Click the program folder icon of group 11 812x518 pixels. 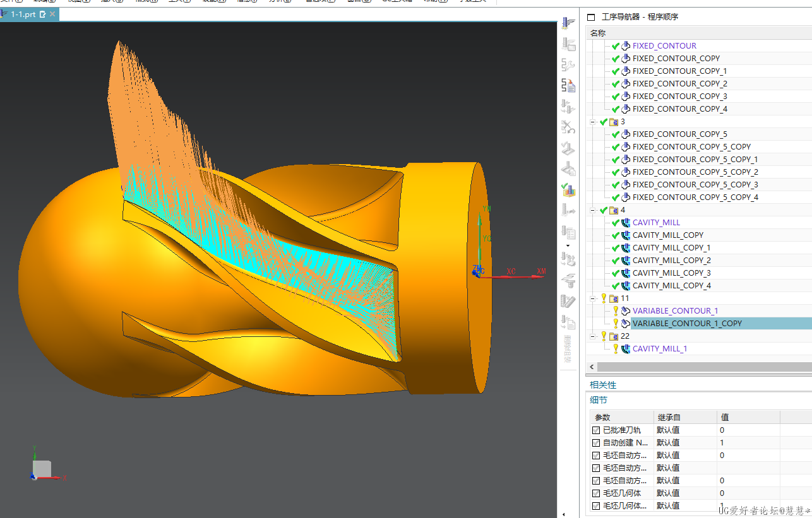[614, 298]
